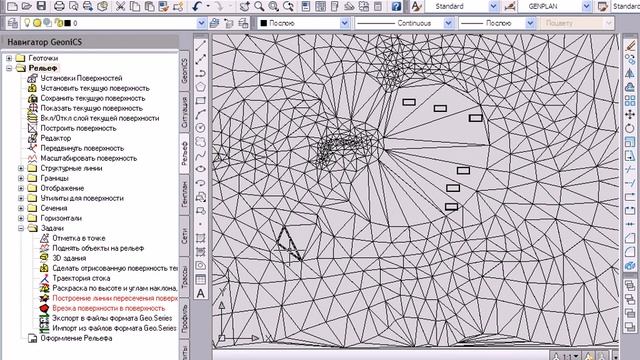The height and width of the screenshot is (360, 640).
Task: Select Врезка поверхности в поверхность
Action: pyautogui.click(x=109, y=308)
